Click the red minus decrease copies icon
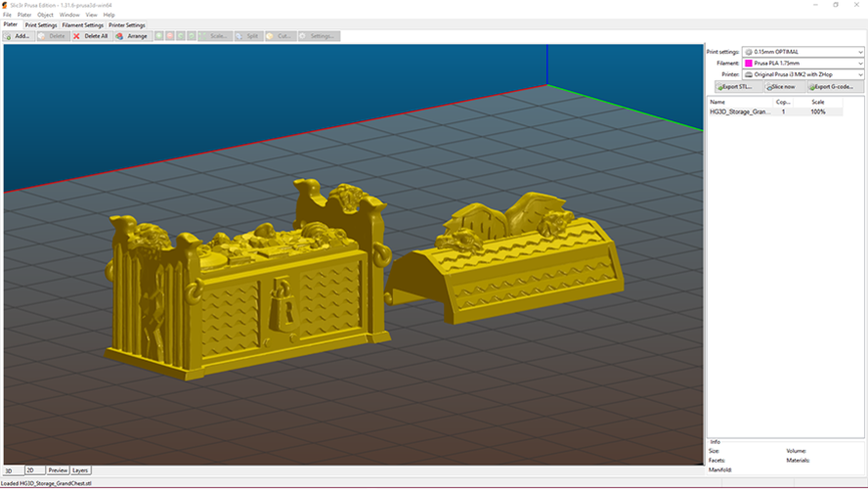 point(170,36)
